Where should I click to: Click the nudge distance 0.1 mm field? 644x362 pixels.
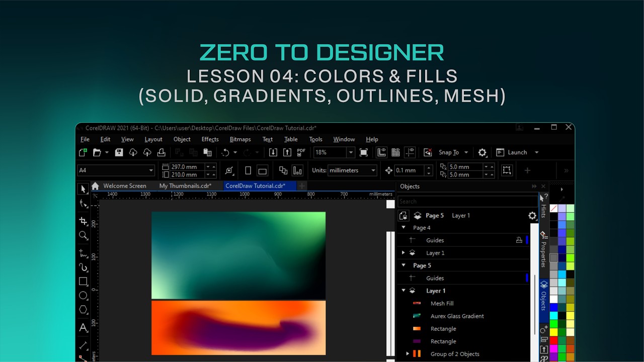click(409, 170)
